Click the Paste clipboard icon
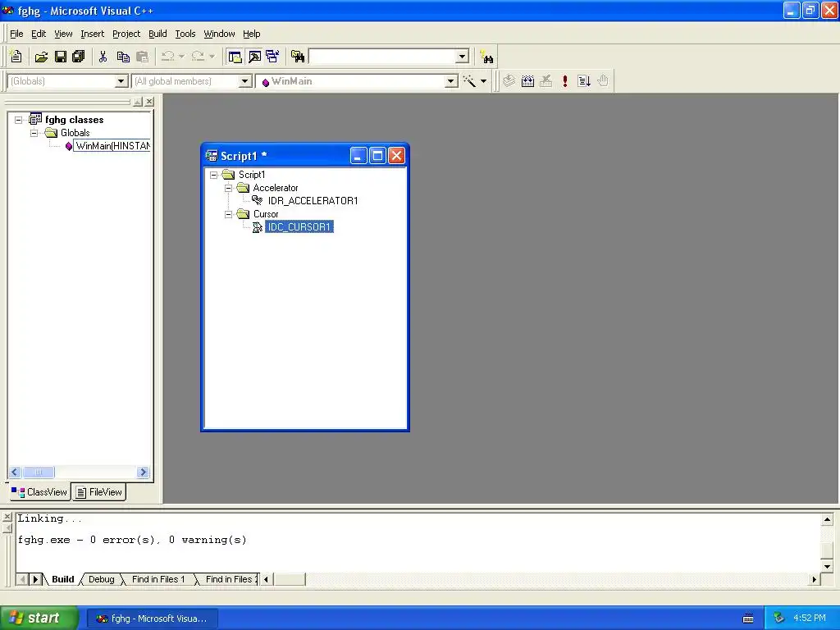 tap(142, 57)
